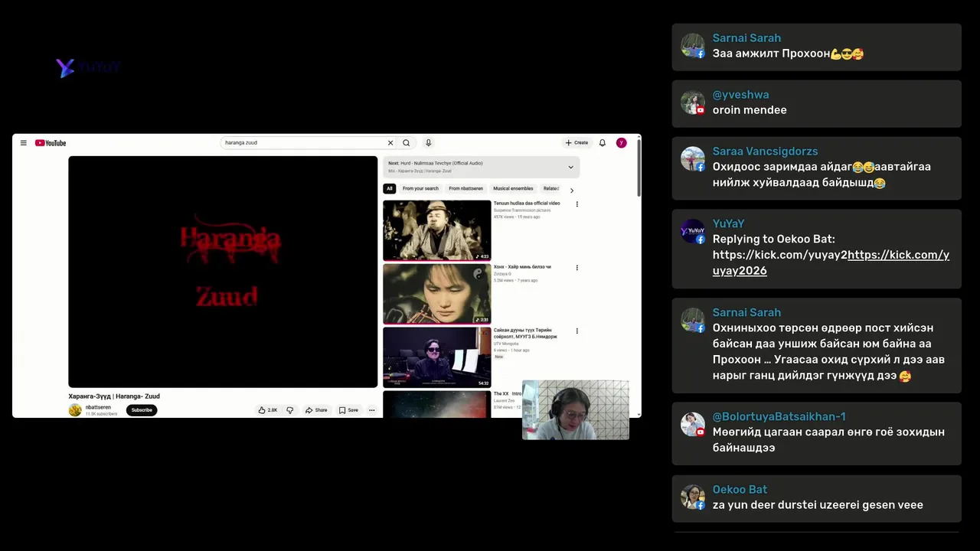The width and height of the screenshot is (980, 551).
Task: Click the @yveshwa commenter avatar
Action: [693, 103]
